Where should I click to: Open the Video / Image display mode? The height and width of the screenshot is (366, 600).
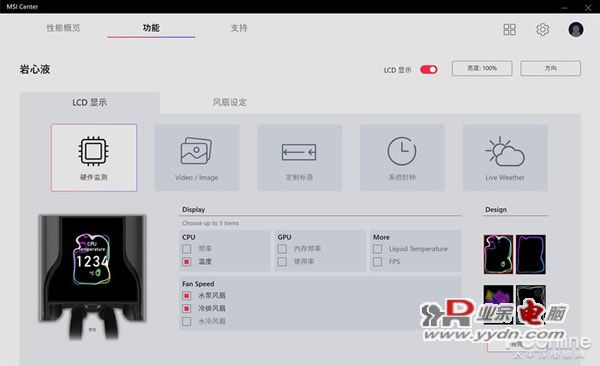pos(197,157)
